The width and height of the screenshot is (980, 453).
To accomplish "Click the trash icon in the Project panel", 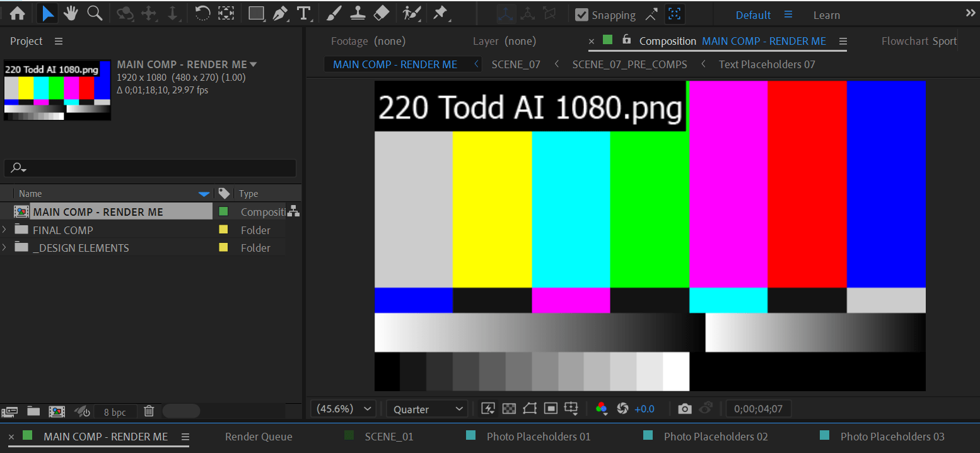I will click(x=149, y=411).
